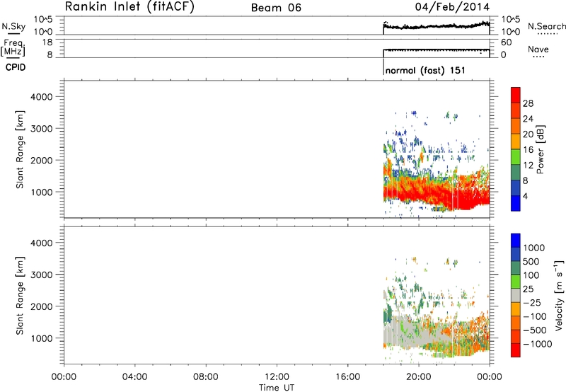
Task: Click the "24" power color bar label
Action: click(528, 119)
